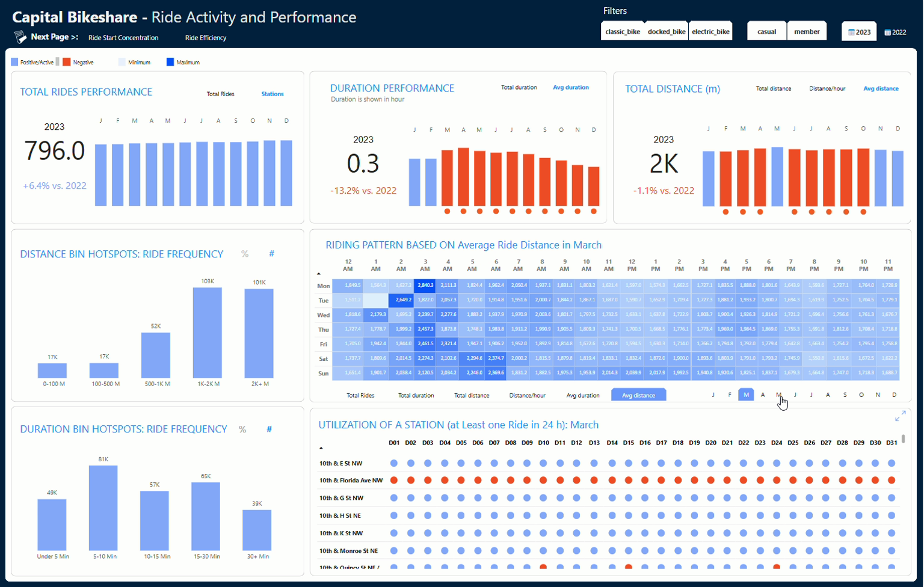
Task: Go to Ride Start Concentration page
Action: click(123, 38)
